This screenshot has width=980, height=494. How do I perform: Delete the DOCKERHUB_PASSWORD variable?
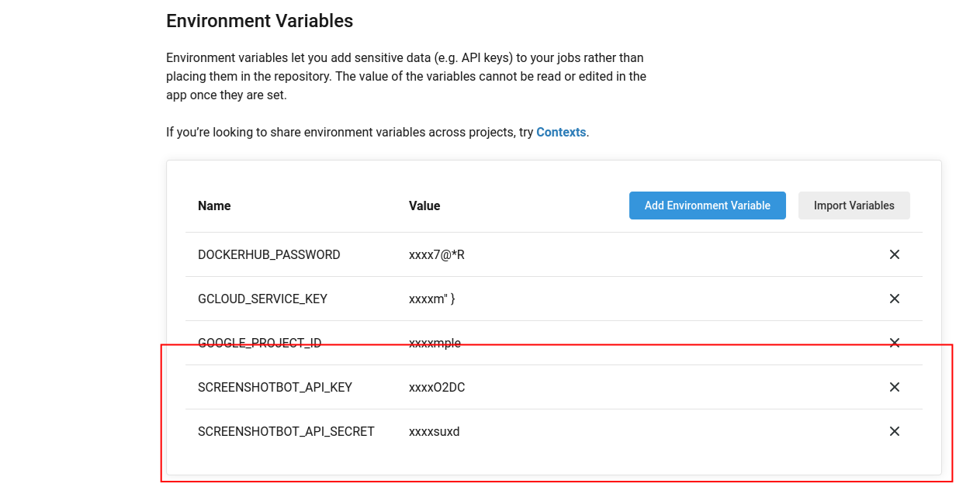(x=895, y=254)
